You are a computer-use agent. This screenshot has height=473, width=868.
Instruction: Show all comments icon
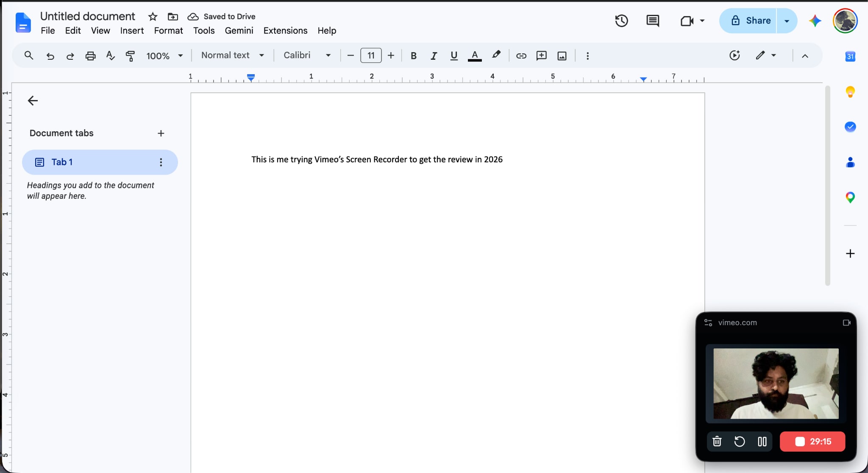[653, 21]
